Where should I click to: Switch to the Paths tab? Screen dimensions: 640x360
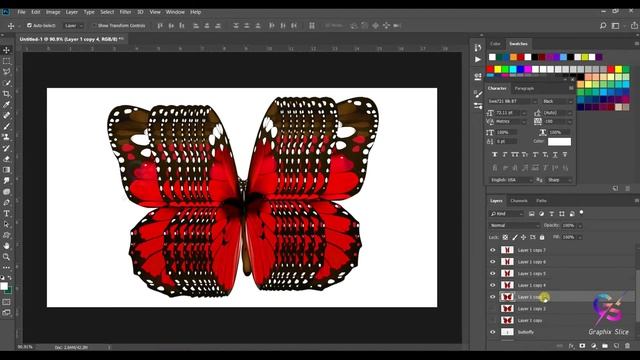[542, 201]
